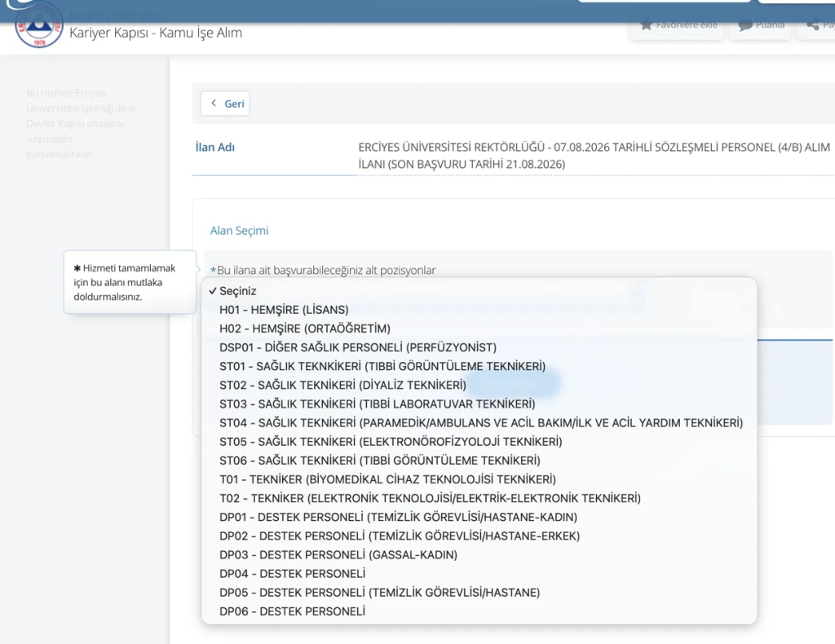
Task: Choose ST05 ELEKTRONÖROFİZYOLOJİ TEKNİKERİ option
Action: [479, 442]
